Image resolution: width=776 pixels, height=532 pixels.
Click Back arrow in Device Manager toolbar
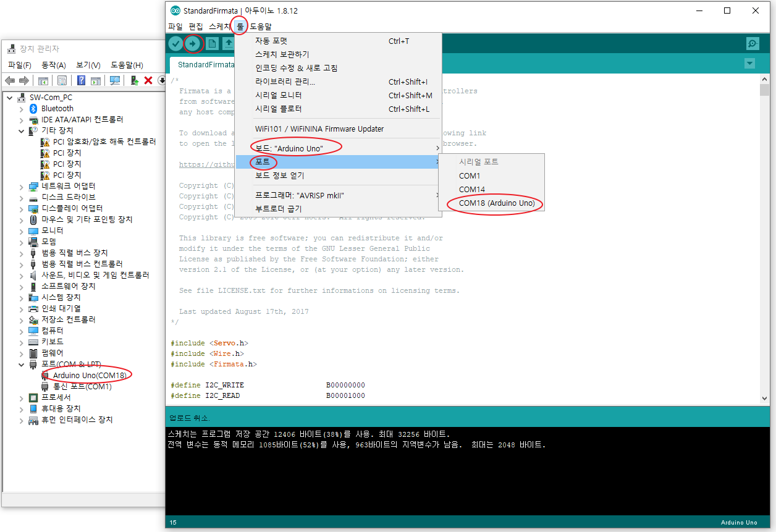click(10, 80)
